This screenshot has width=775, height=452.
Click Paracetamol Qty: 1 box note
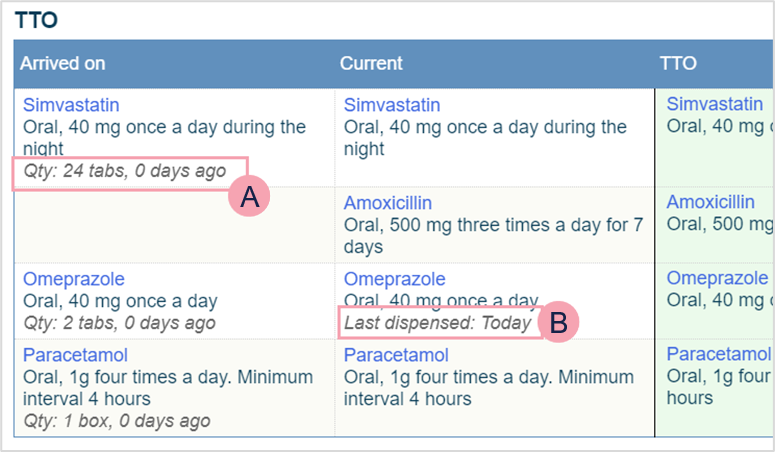coord(116,421)
